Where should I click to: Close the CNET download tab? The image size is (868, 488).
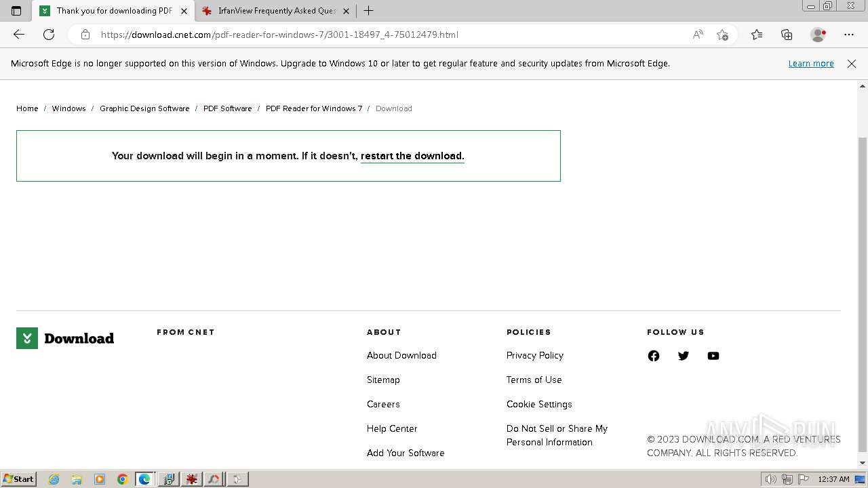[x=184, y=11]
